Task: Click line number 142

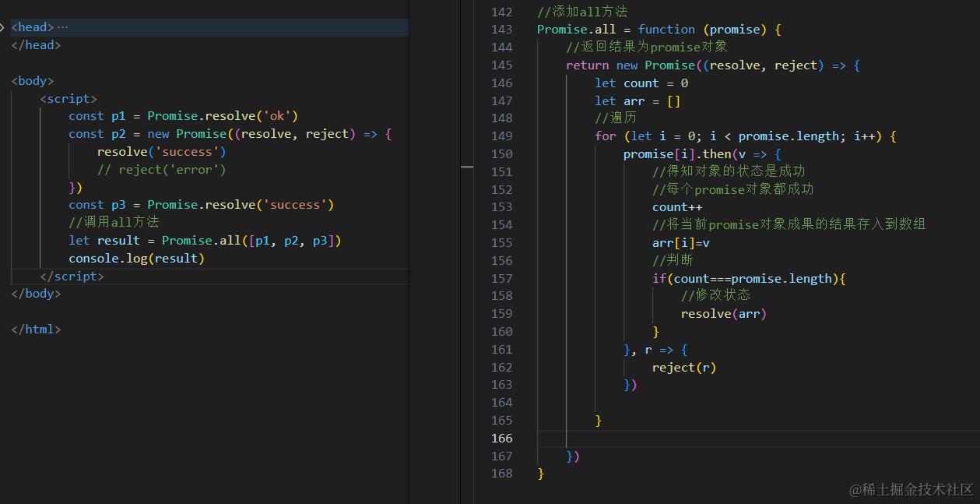Action: click(502, 12)
